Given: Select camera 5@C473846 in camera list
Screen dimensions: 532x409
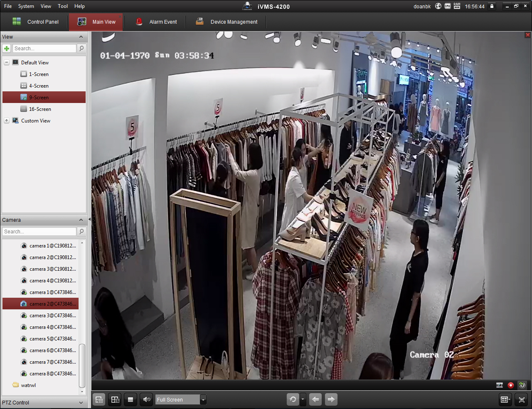Looking at the screenshot, I should point(52,339).
